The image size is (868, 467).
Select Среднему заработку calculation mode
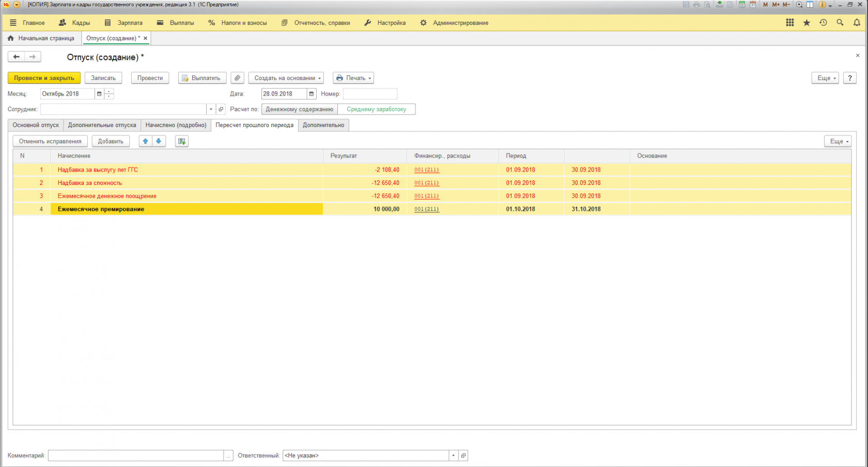[376, 110]
